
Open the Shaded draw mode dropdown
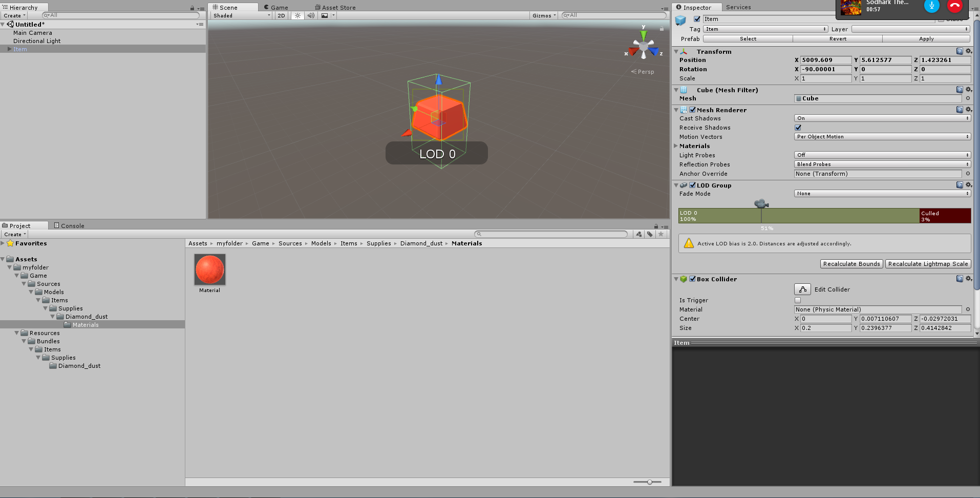[242, 15]
